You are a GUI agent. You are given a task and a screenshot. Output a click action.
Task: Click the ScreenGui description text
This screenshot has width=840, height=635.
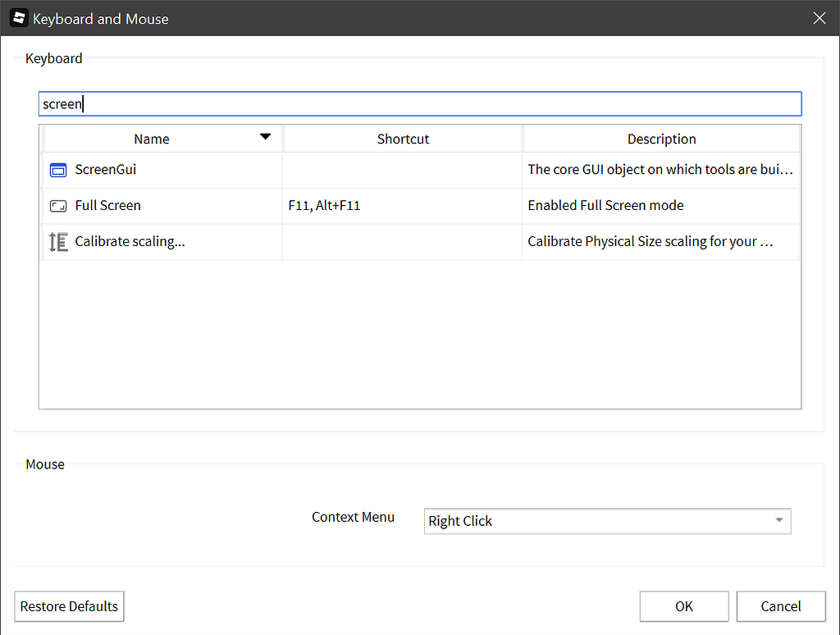coord(661,169)
